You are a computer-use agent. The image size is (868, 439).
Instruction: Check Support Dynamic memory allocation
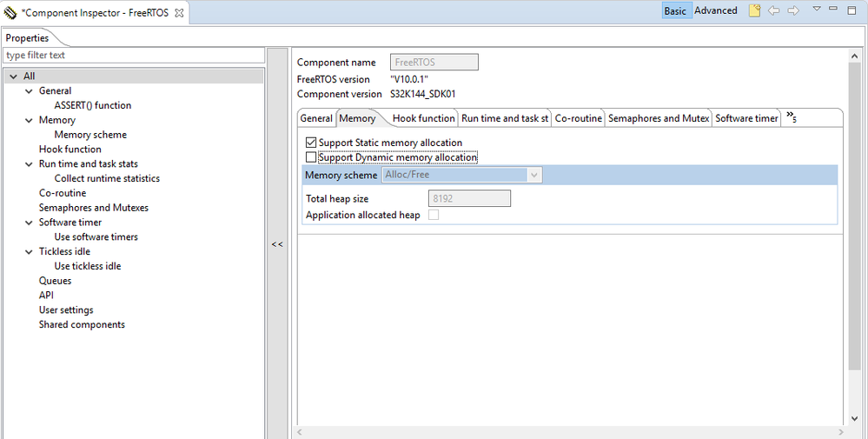click(x=311, y=157)
